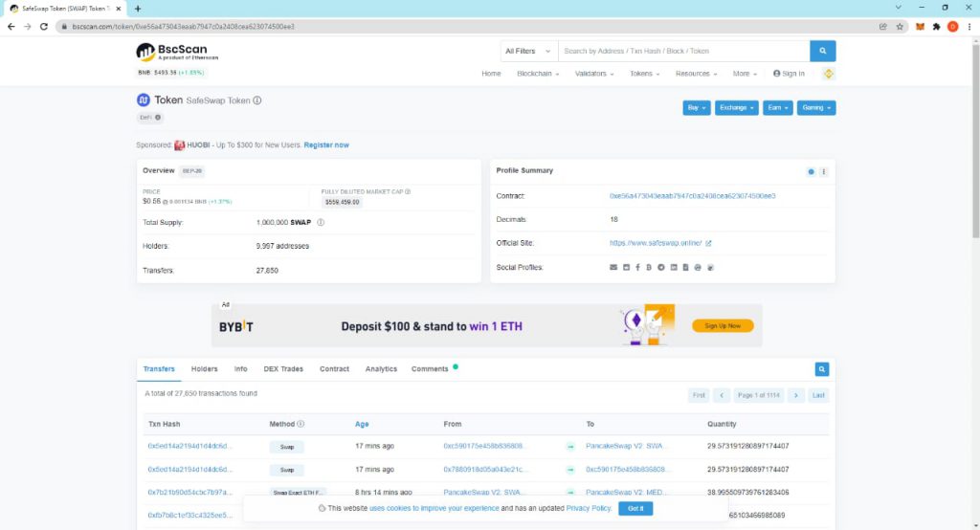Expand the Validators menu
The height and width of the screenshot is (530, 980).
(x=593, y=74)
